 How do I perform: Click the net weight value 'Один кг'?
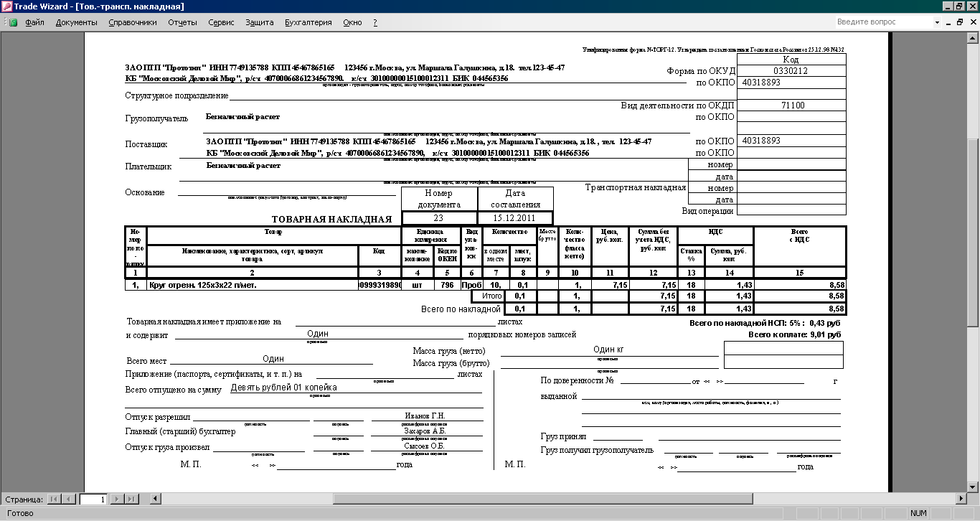point(608,349)
